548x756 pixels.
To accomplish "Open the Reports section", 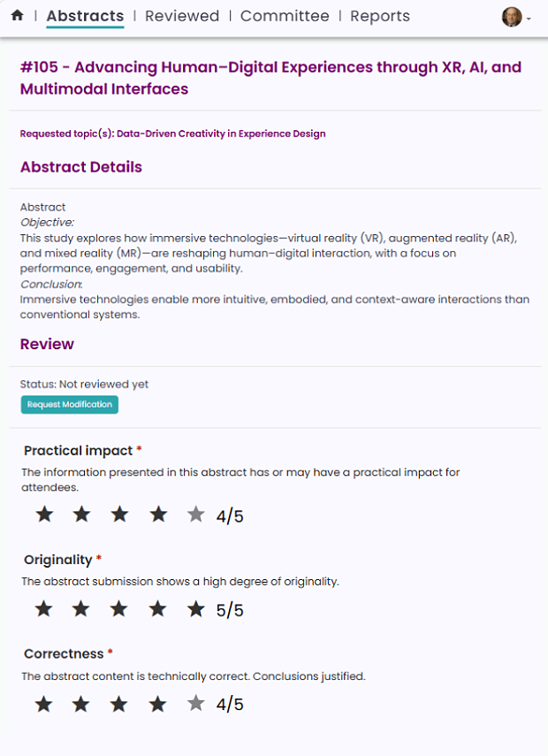I will point(379,16).
